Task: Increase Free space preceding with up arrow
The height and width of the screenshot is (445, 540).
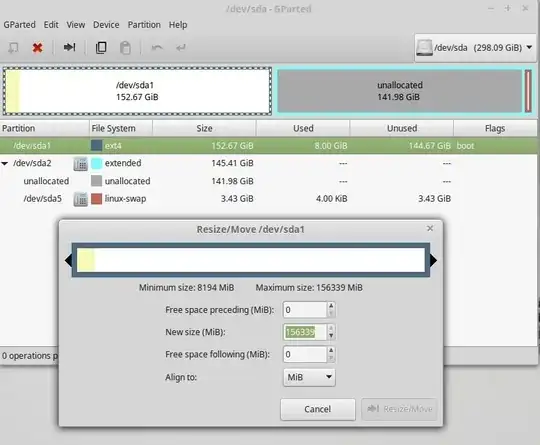Action: click(x=331, y=306)
